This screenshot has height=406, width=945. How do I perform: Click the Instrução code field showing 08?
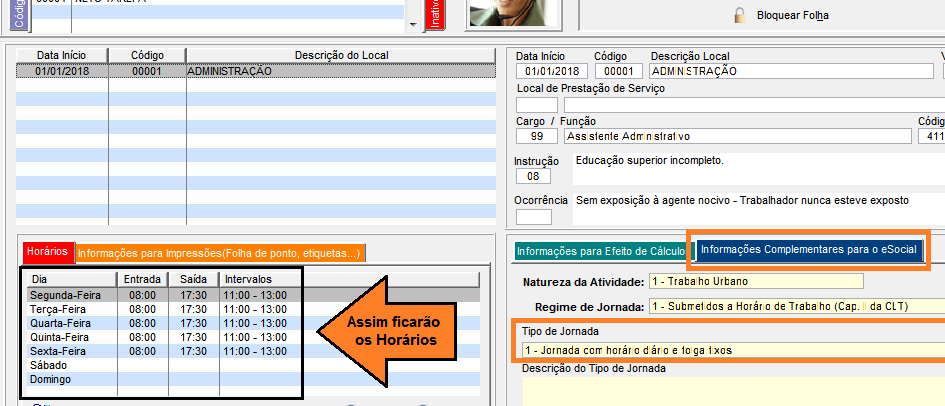(x=533, y=176)
